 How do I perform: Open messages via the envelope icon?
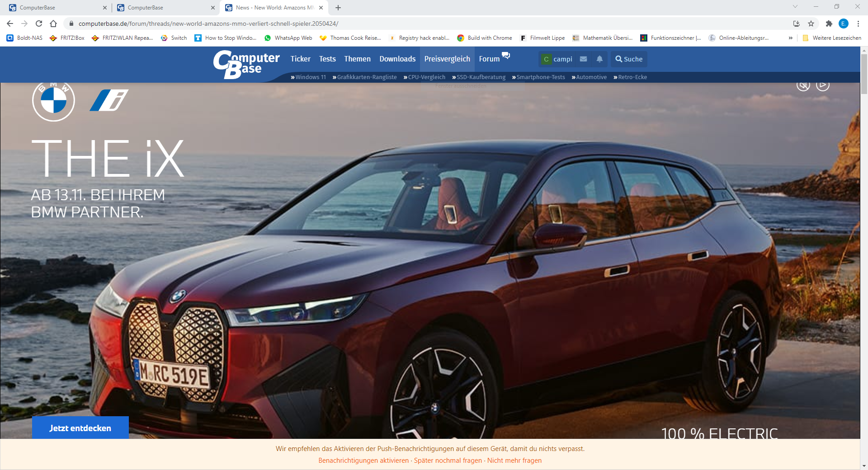pyautogui.click(x=583, y=59)
